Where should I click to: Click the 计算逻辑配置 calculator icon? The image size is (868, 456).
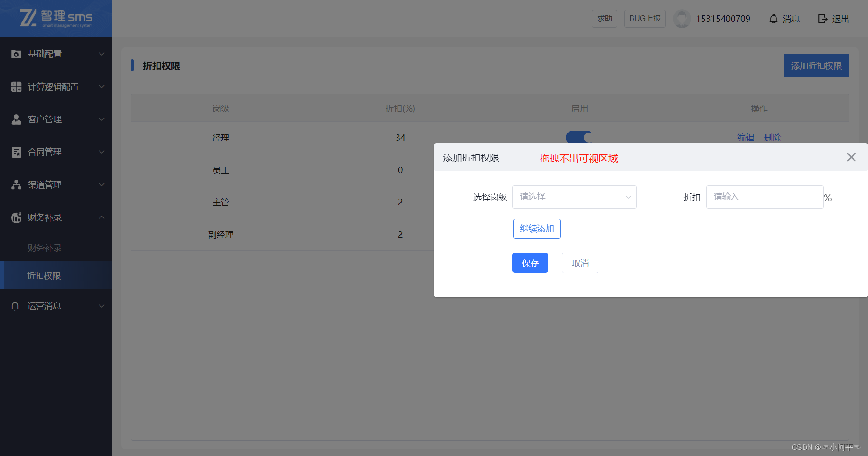coord(16,87)
